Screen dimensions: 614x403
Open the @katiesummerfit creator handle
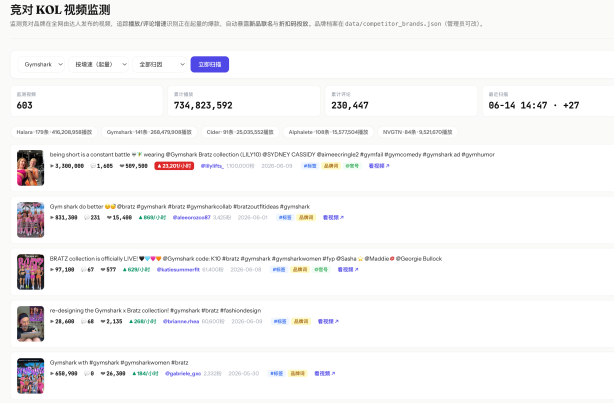(178, 270)
